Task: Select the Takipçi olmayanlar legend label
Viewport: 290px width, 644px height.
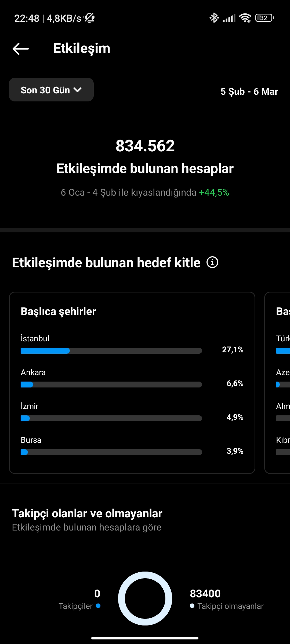Action: pos(230,606)
